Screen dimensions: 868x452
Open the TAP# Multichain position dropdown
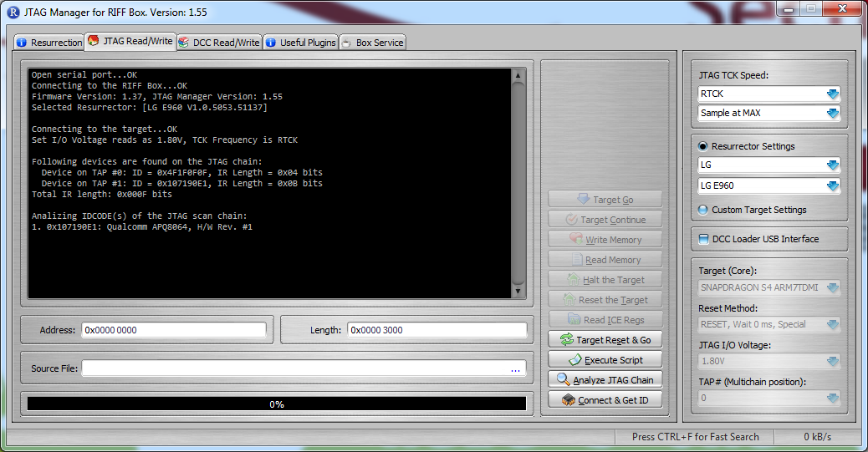[x=833, y=398]
